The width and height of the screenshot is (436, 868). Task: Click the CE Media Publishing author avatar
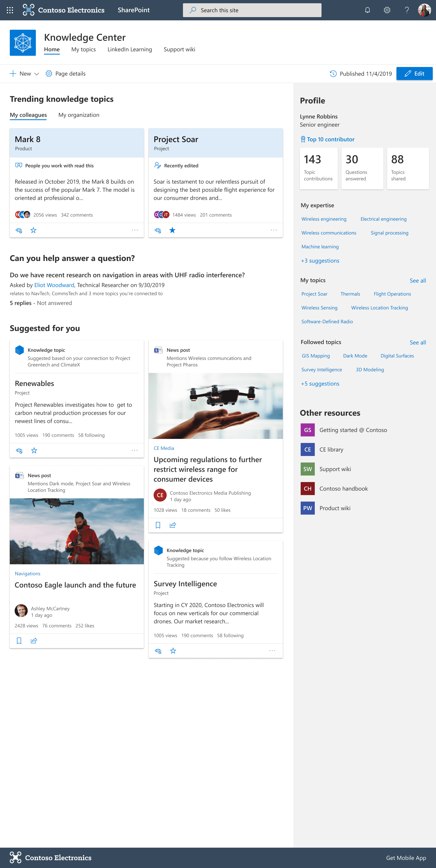pos(160,495)
